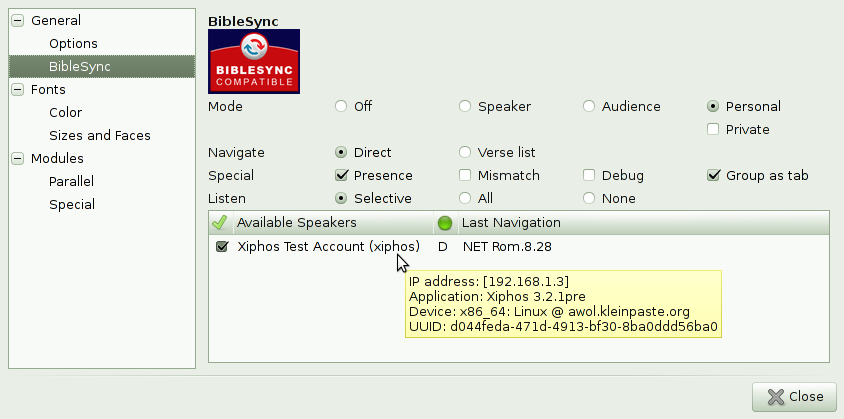
Task: Toggle the Xiphos Test Account speaker checkbox
Action: click(222, 247)
